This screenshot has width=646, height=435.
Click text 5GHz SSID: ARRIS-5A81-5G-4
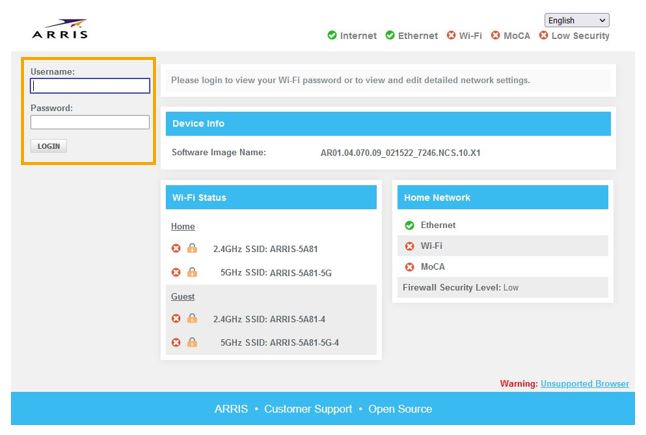280,343
